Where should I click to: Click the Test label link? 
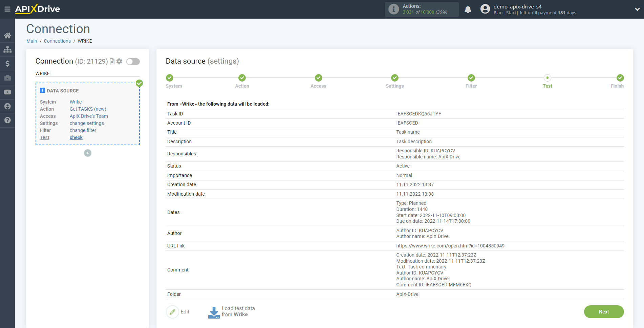point(44,137)
